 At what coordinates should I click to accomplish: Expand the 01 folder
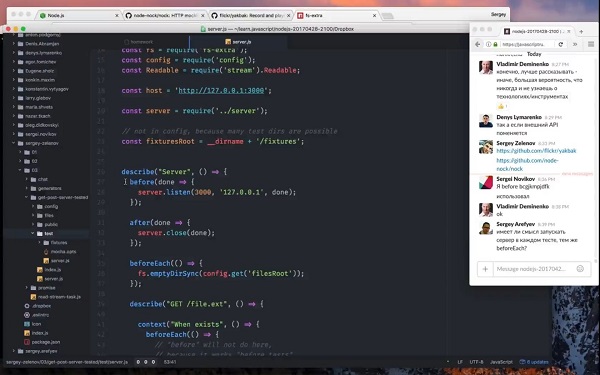pyautogui.click(x=20, y=152)
